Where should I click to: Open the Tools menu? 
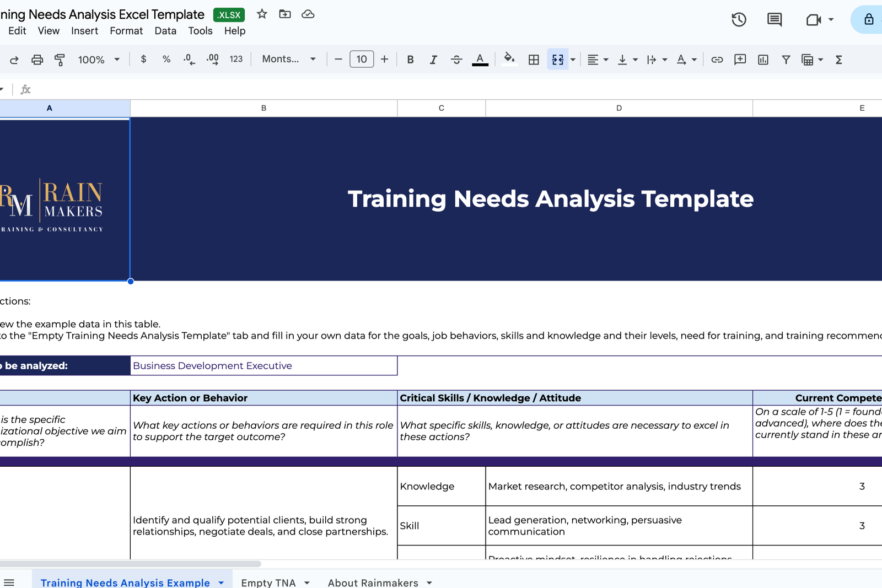(200, 31)
